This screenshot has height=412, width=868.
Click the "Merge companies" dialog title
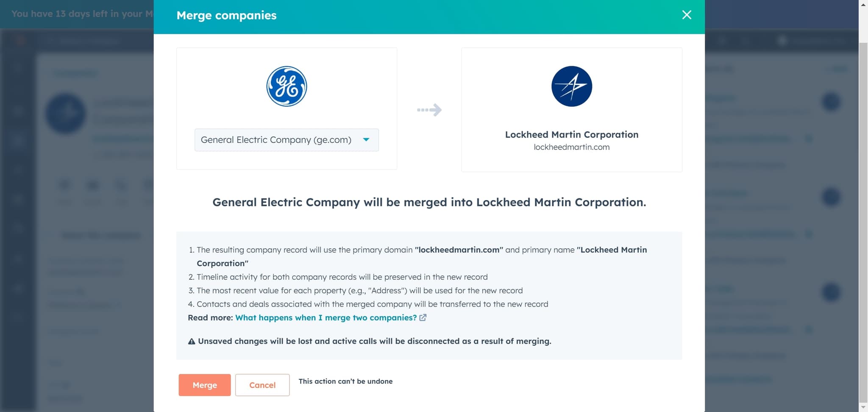[226, 15]
